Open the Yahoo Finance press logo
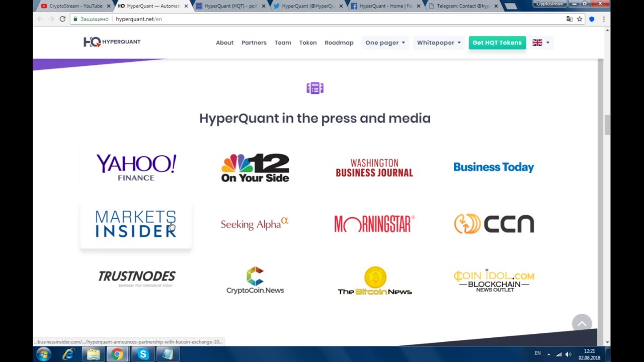 tap(136, 167)
